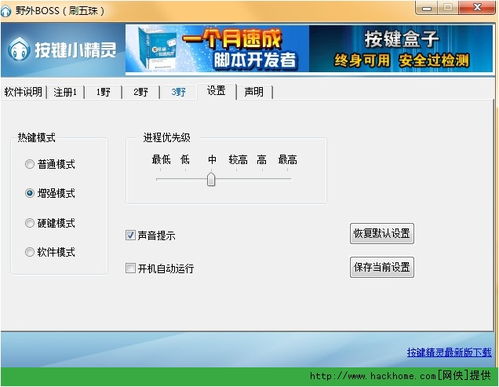
Task: Minimize the 野外BOSS window
Action: [x=427, y=9]
